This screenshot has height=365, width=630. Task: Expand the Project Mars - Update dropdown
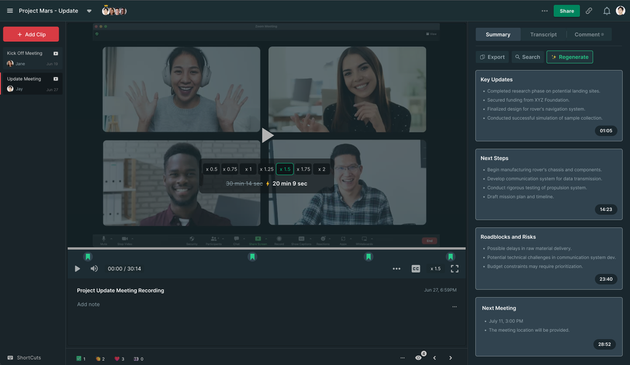pos(89,11)
